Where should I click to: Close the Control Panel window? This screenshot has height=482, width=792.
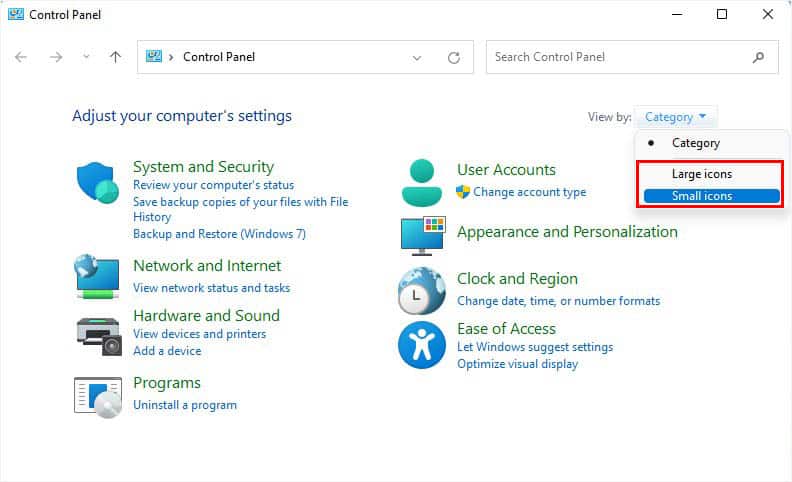768,14
